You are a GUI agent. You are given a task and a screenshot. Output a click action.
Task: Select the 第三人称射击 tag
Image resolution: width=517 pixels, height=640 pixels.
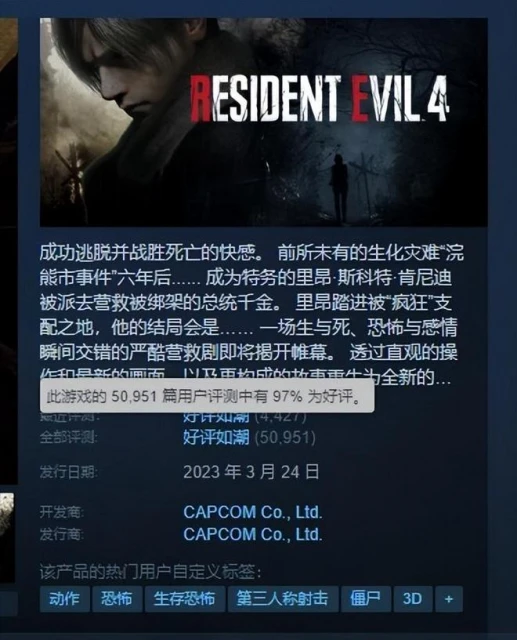[283, 599]
